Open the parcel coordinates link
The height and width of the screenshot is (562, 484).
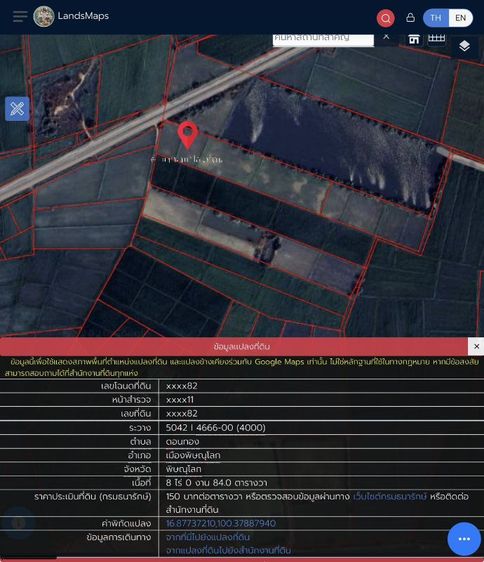[221, 523]
